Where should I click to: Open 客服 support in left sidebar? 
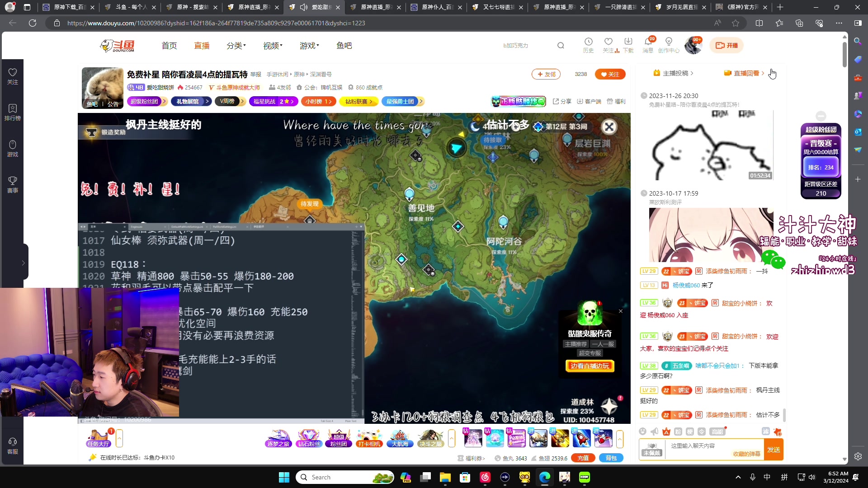click(12, 446)
